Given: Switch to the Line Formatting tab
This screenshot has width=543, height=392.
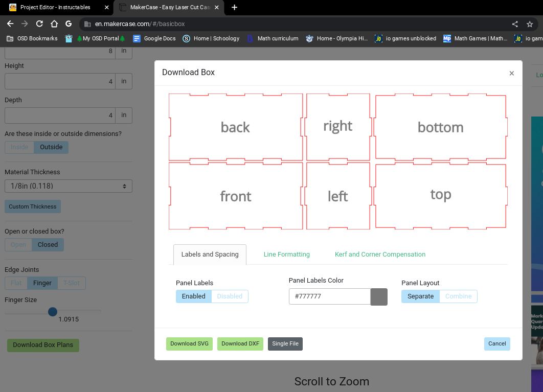Looking at the screenshot, I should point(286,254).
